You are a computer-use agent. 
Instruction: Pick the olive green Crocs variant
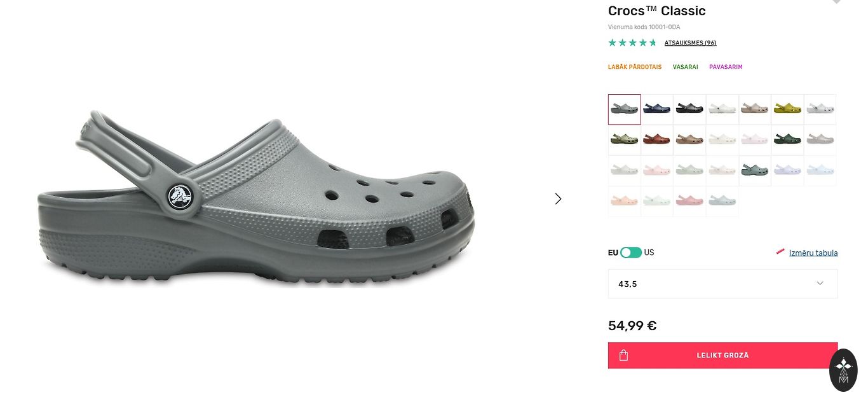tap(624, 139)
